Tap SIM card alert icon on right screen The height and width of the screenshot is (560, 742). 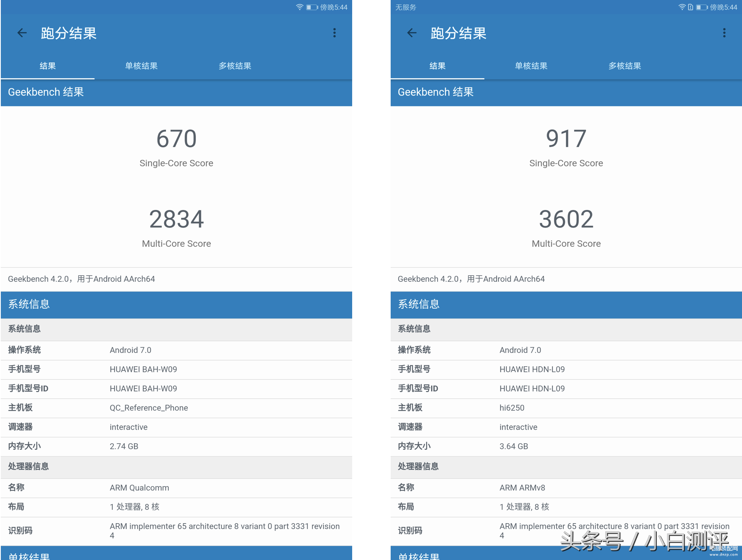click(690, 7)
